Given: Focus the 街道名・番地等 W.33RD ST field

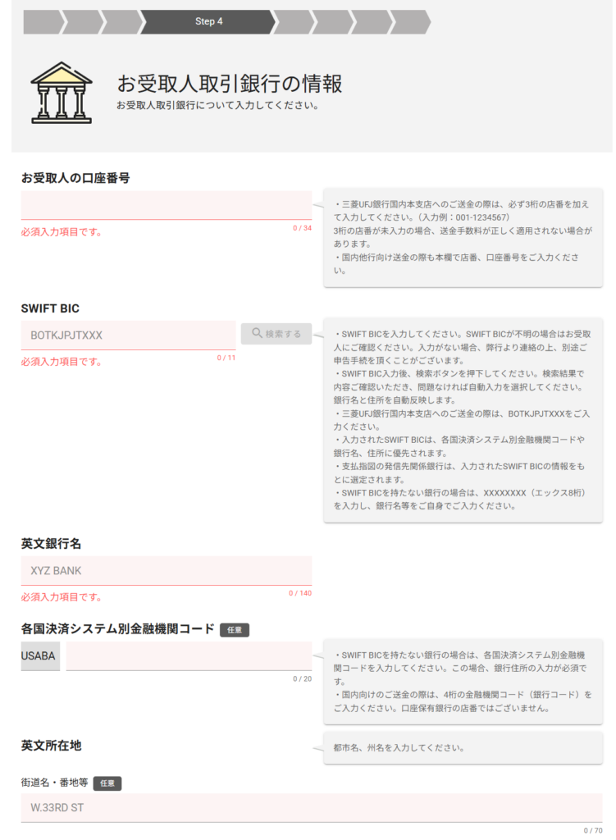Looking at the screenshot, I should 311,808.
